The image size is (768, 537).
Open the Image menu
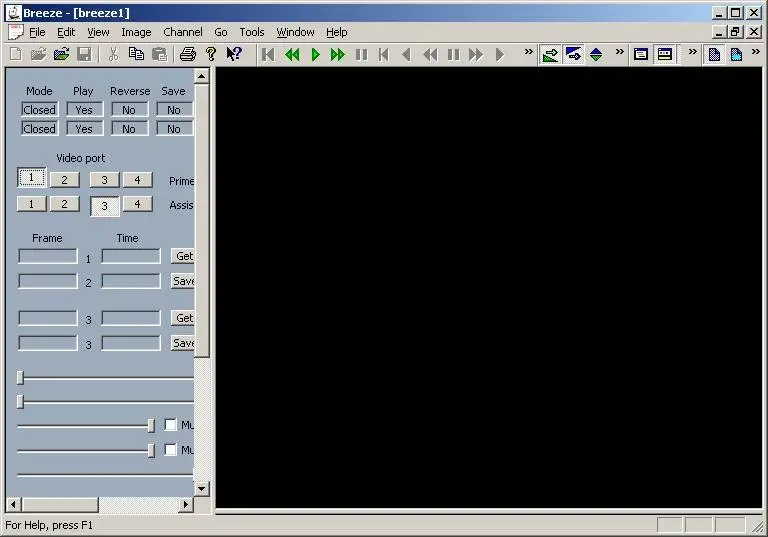[x=136, y=32]
